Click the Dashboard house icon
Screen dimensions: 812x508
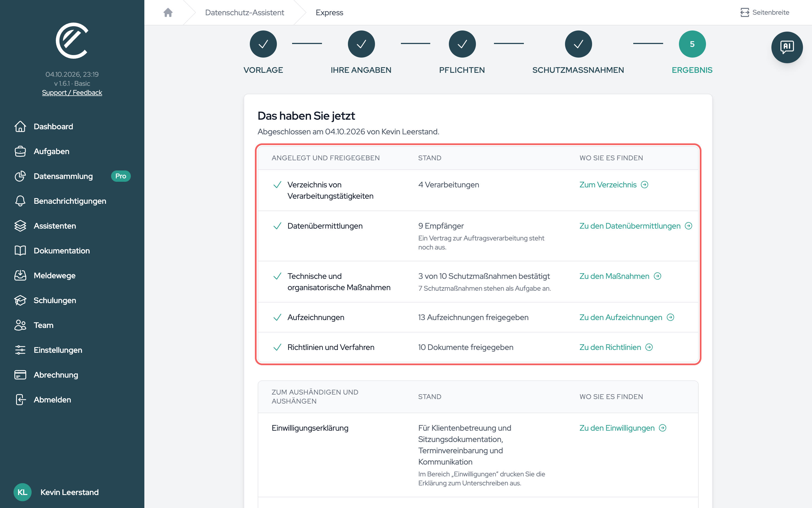click(x=20, y=126)
